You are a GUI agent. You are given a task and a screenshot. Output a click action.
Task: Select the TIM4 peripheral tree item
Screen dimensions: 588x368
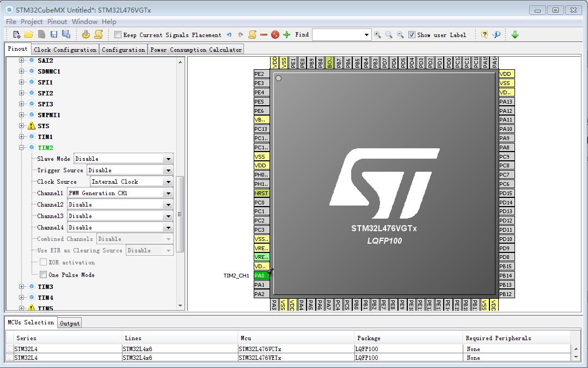click(x=45, y=298)
